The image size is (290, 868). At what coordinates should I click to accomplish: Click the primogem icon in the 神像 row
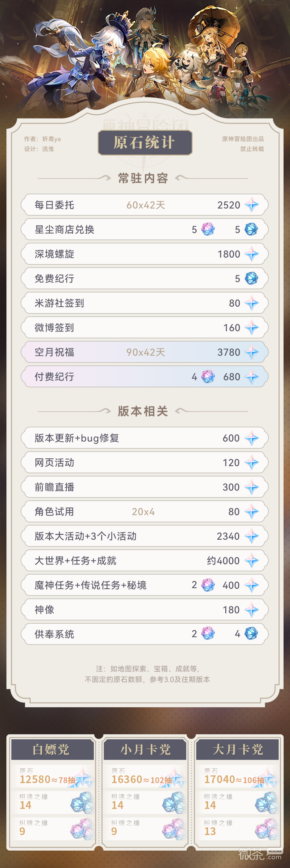click(251, 609)
